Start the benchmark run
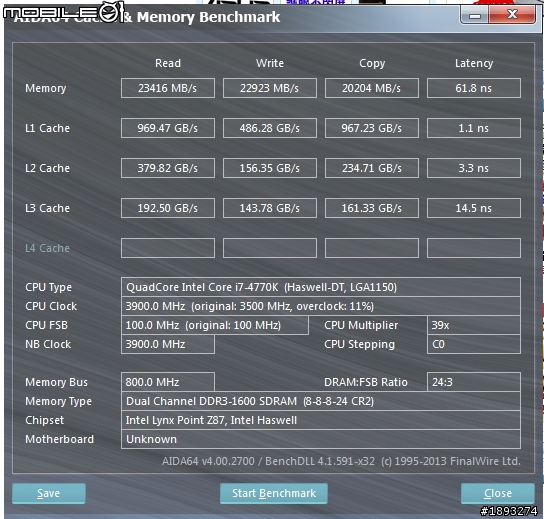The width and height of the screenshot is (544, 519). pyautogui.click(x=274, y=493)
